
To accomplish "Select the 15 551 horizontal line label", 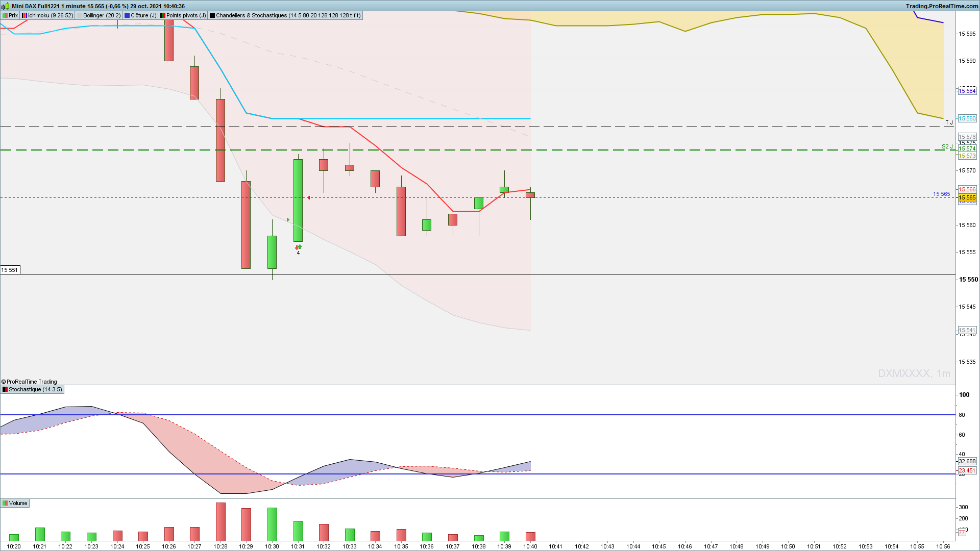I will point(10,270).
